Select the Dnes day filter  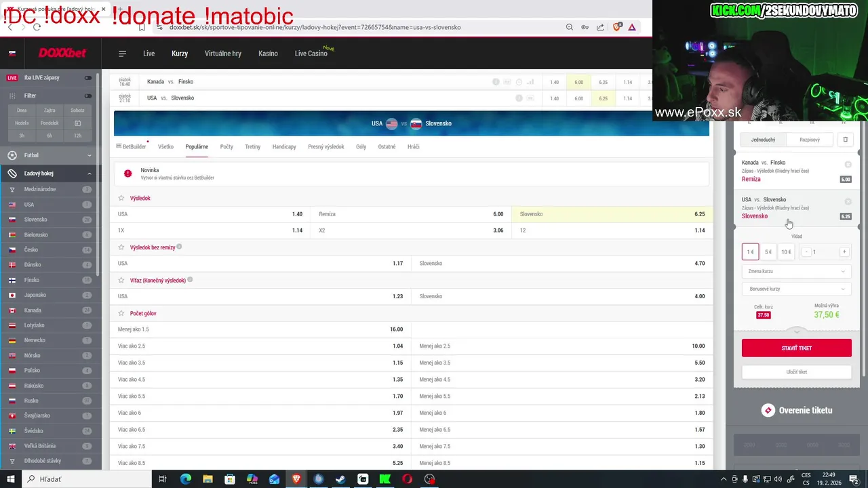click(x=22, y=110)
